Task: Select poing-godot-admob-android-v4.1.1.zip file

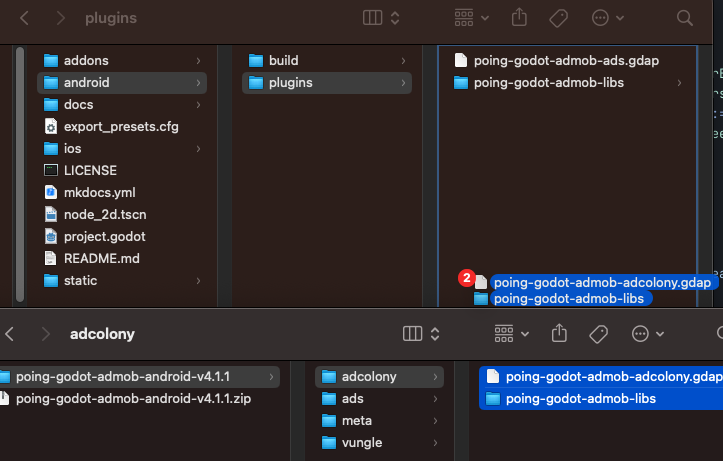Action: pos(139,399)
